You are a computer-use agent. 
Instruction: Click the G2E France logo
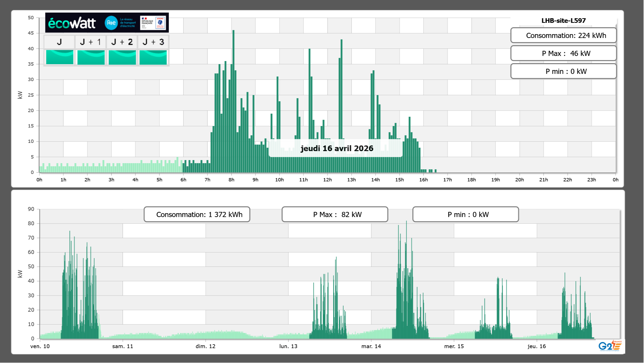coord(610,346)
